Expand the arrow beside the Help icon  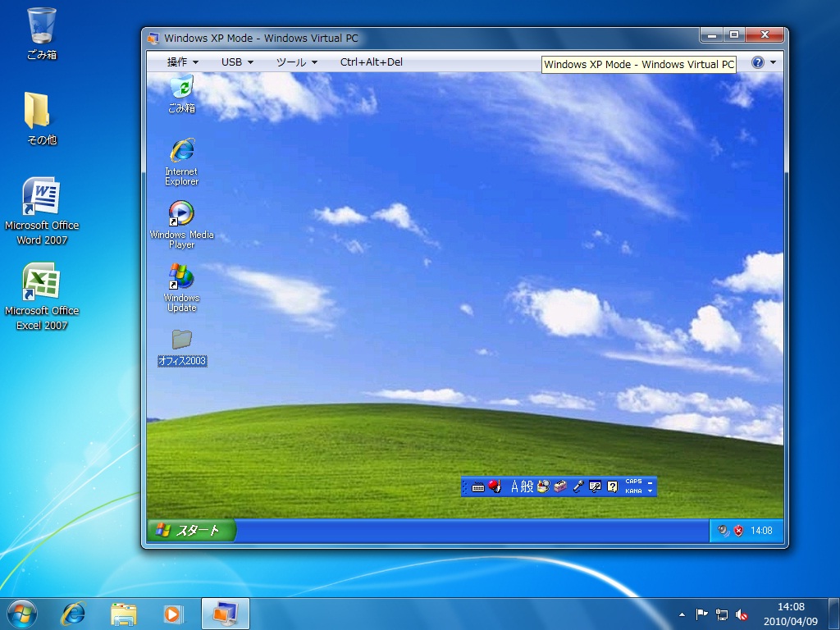tap(773, 62)
